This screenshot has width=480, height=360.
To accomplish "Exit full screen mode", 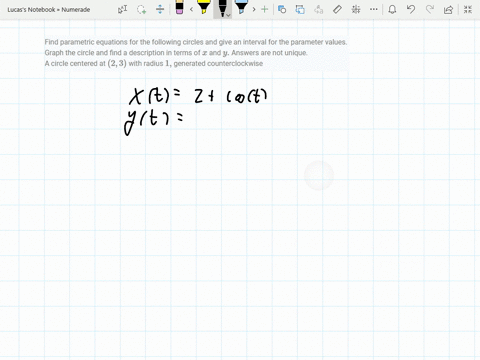I will (x=468, y=9).
